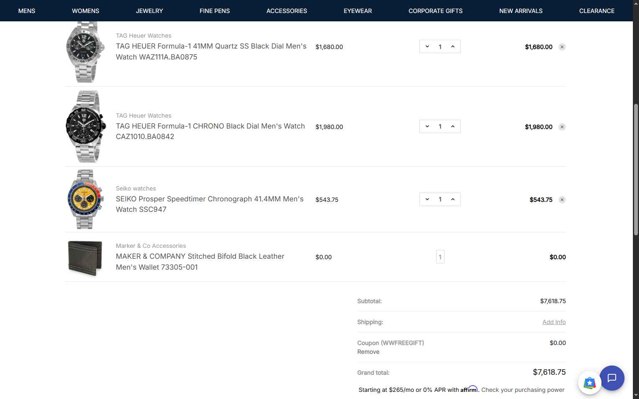639x399 pixels.
Task: Click Grand total amount $7,618.75
Action: click(x=549, y=372)
